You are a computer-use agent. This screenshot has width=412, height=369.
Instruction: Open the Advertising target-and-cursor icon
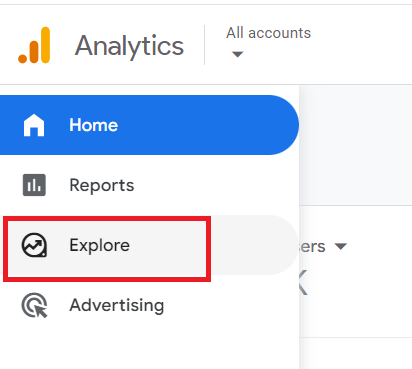coord(34,305)
